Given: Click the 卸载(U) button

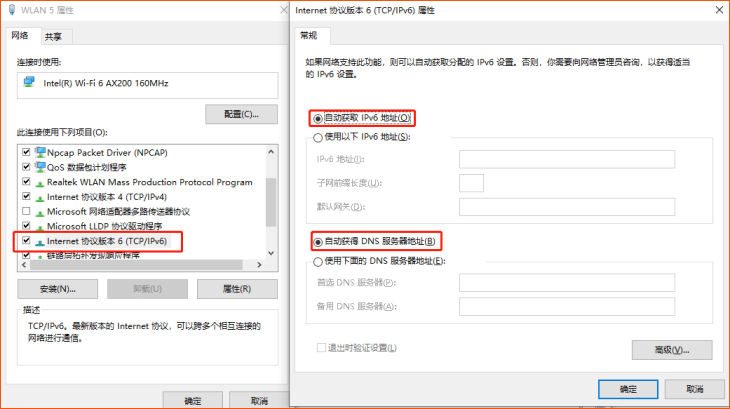Looking at the screenshot, I should pos(147,289).
